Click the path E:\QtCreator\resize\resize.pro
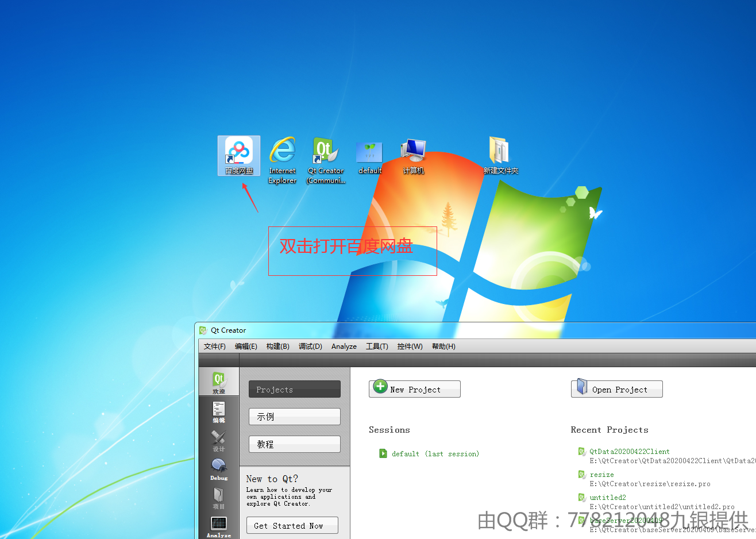 point(650,484)
